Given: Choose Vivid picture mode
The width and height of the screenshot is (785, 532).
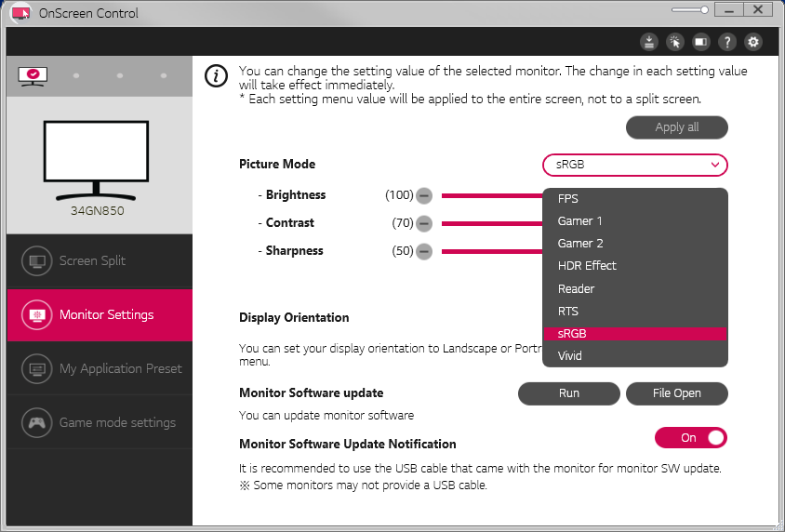Looking at the screenshot, I should point(635,356).
